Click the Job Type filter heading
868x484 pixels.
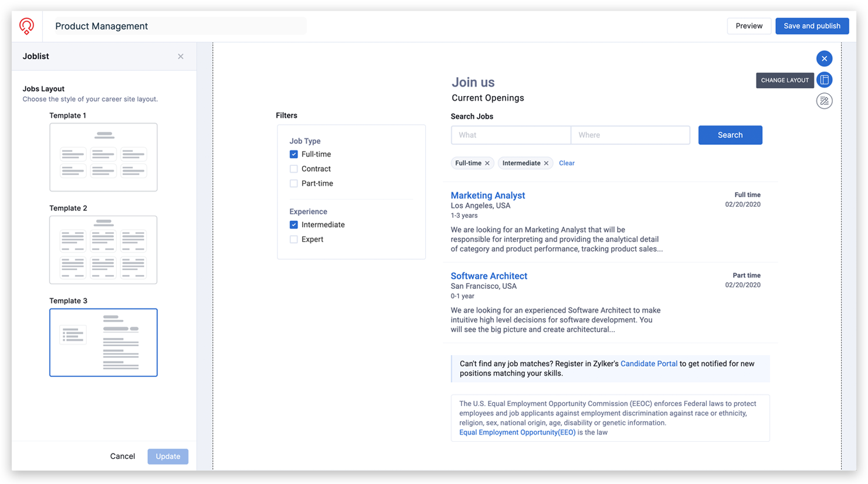tap(305, 141)
